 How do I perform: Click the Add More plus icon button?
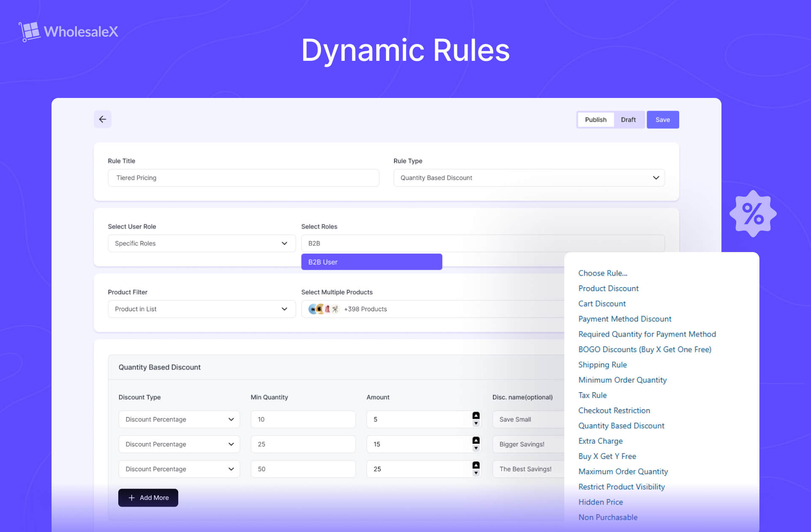click(x=131, y=497)
